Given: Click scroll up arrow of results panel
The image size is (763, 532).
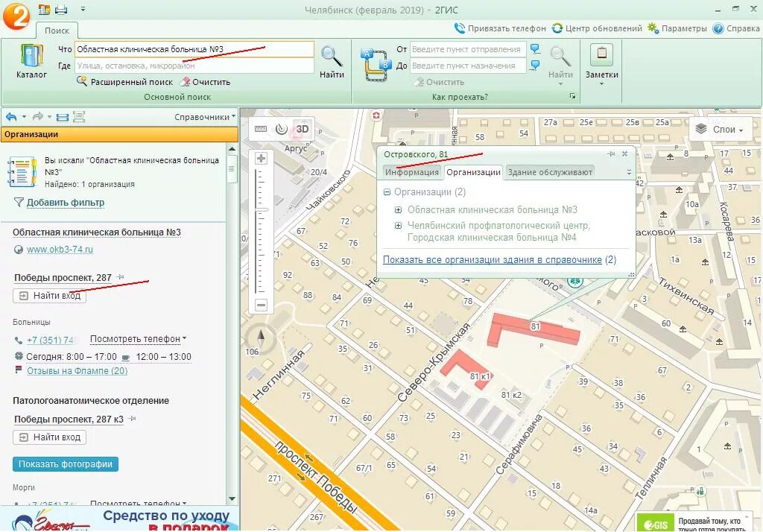Looking at the screenshot, I should 232,148.
